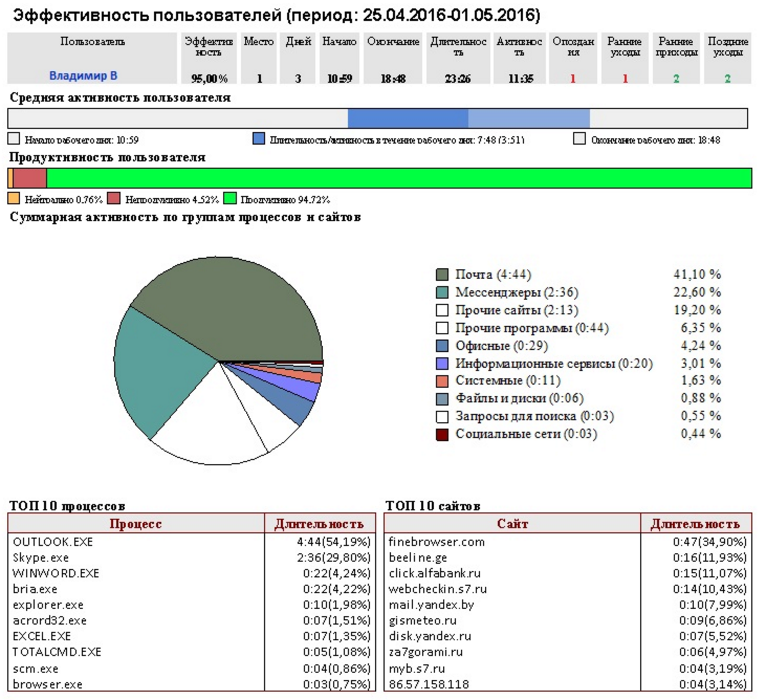766x700 pixels.
Task: Toggle the Начало рабочего дня legend square
Action: coord(13,138)
